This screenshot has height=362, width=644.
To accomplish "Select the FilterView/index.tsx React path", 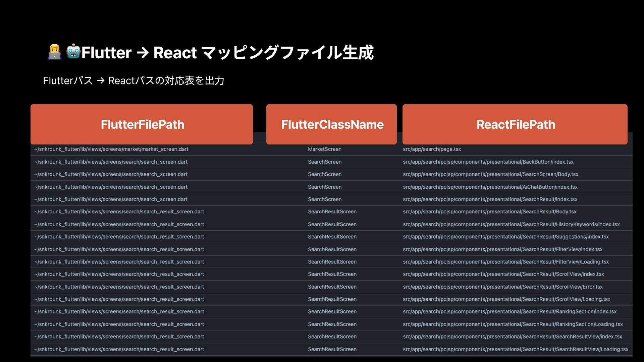I will (x=503, y=250).
